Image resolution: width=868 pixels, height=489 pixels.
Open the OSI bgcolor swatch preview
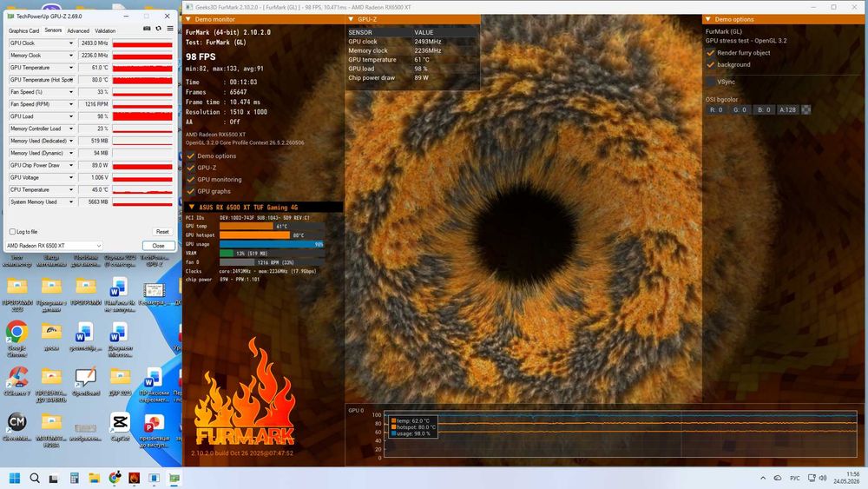806,109
